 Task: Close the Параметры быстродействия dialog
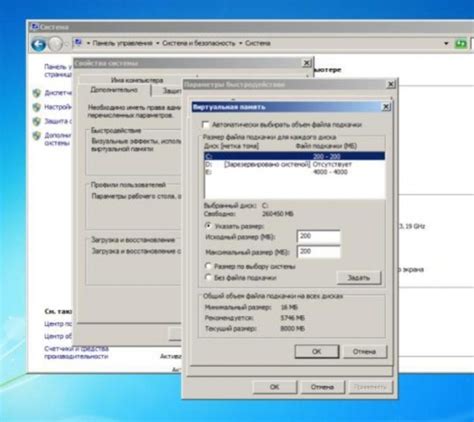[391, 85]
